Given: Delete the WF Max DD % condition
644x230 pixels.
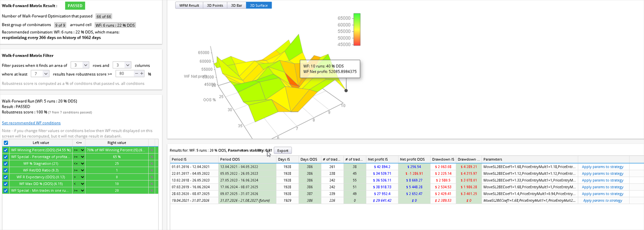Looking at the screenshot, I should coord(152,184).
